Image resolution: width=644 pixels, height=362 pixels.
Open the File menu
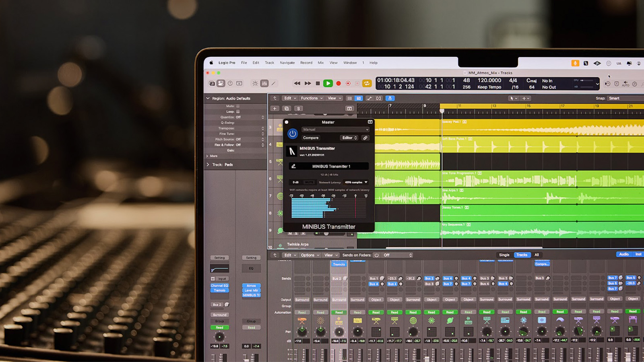click(x=244, y=63)
